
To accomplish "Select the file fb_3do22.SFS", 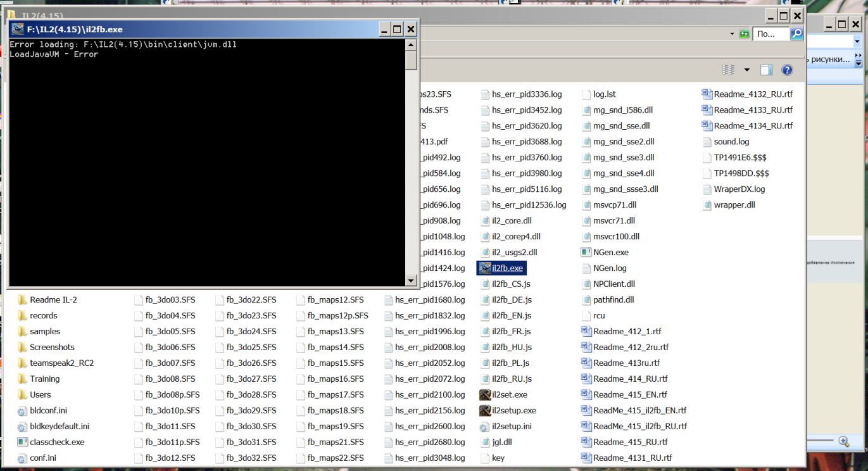I will pyautogui.click(x=247, y=300).
